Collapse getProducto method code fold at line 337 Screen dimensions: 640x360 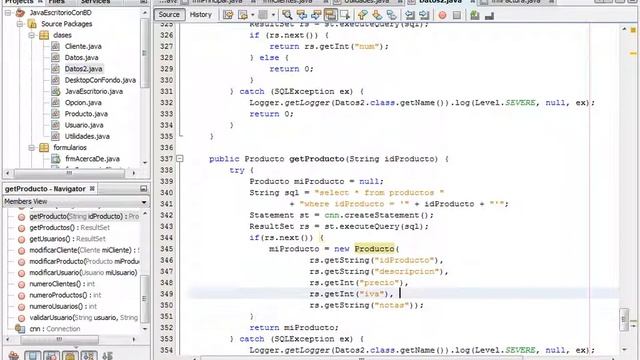[180, 159]
